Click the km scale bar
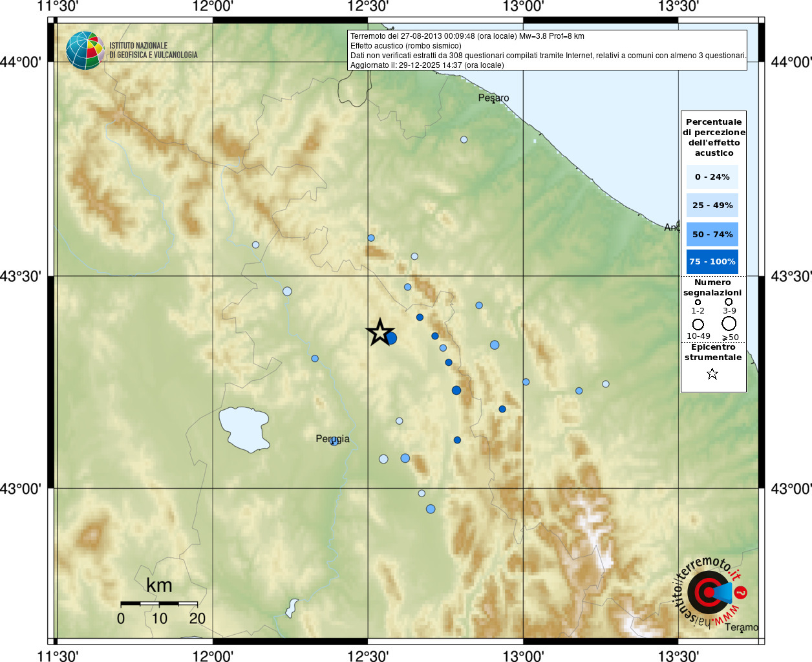Image resolution: width=812 pixels, height=662 pixels. tap(159, 604)
